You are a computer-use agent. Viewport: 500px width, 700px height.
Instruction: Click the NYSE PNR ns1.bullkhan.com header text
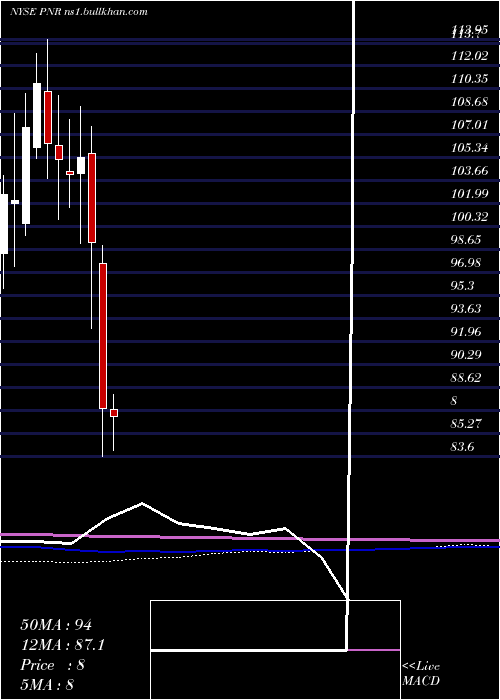(79, 12)
